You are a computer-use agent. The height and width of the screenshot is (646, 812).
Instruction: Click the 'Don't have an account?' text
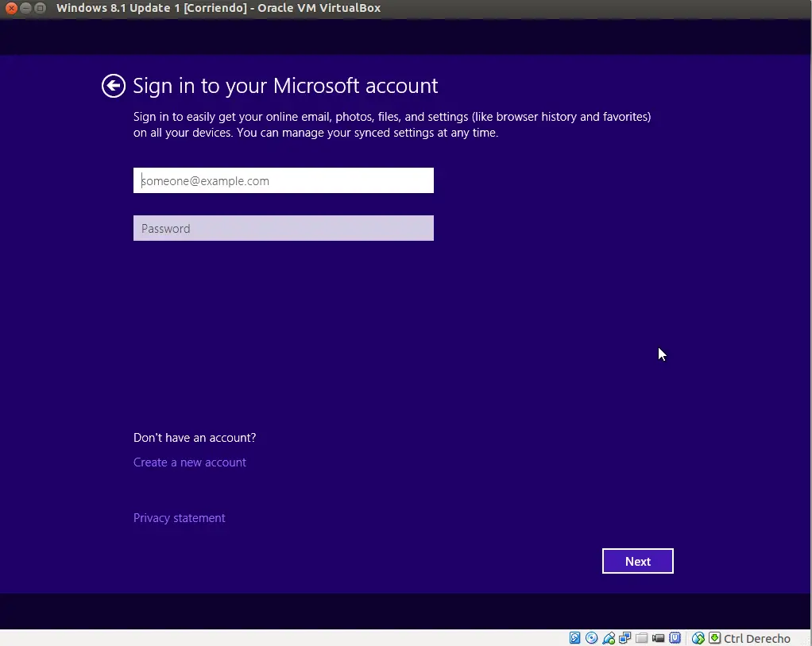[x=195, y=438]
